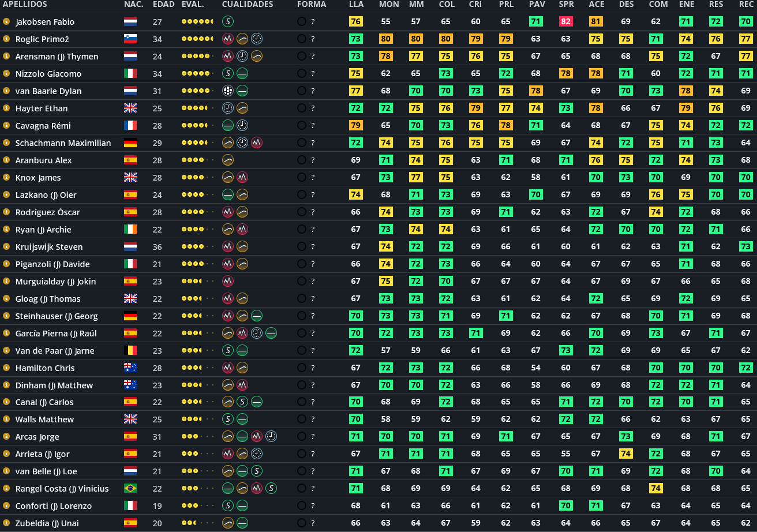This screenshot has height=532, width=757.
Task: Click the red mountain icon in Roglic's row
Action: [228, 39]
